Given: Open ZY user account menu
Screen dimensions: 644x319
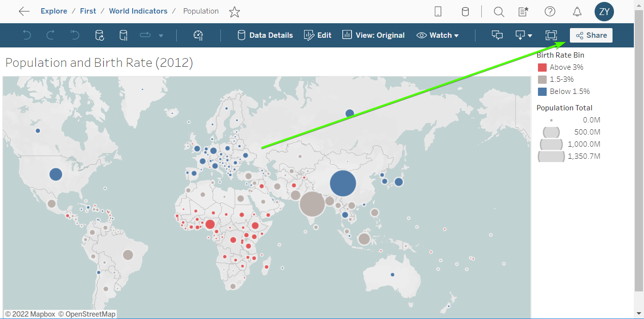Looking at the screenshot, I should coord(604,12).
